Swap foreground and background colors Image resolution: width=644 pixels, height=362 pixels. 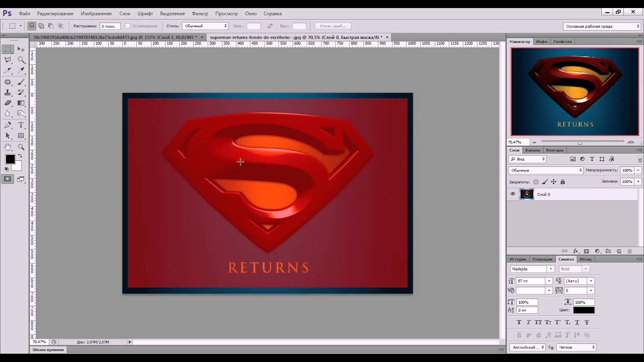click(x=20, y=156)
